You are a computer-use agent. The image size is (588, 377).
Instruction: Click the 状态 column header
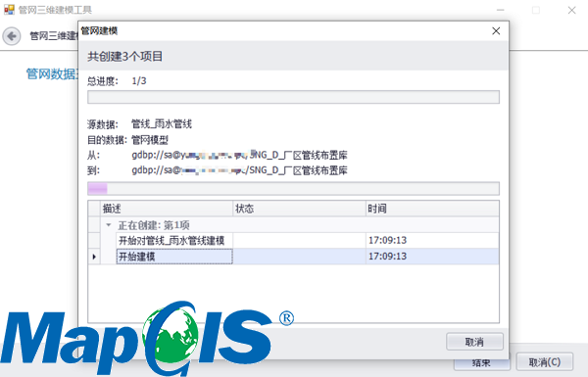tap(299, 209)
